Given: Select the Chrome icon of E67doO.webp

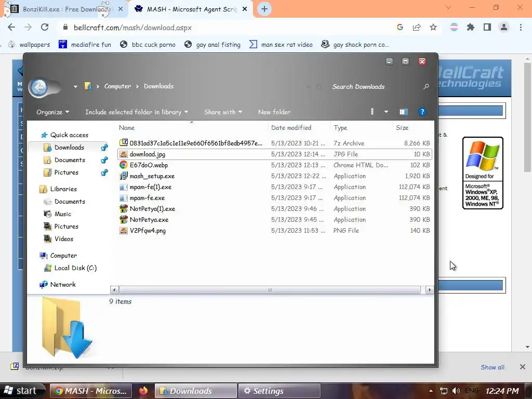Looking at the screenshot, I should click(124, 165).
